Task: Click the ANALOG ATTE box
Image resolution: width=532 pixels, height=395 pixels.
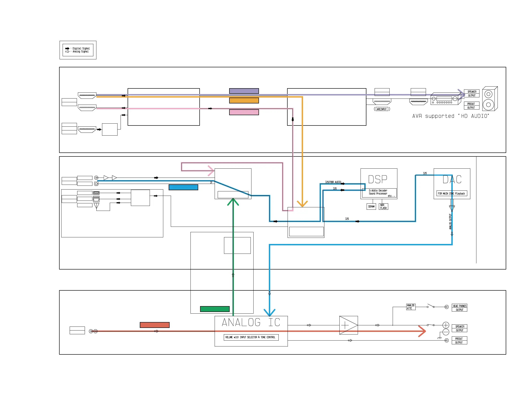Action: 410,307
